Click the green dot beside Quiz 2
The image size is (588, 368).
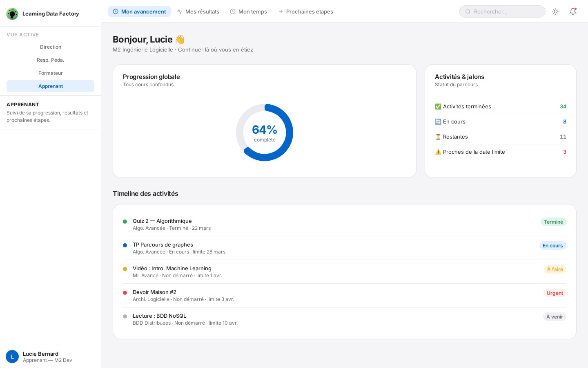pos(125,222)
